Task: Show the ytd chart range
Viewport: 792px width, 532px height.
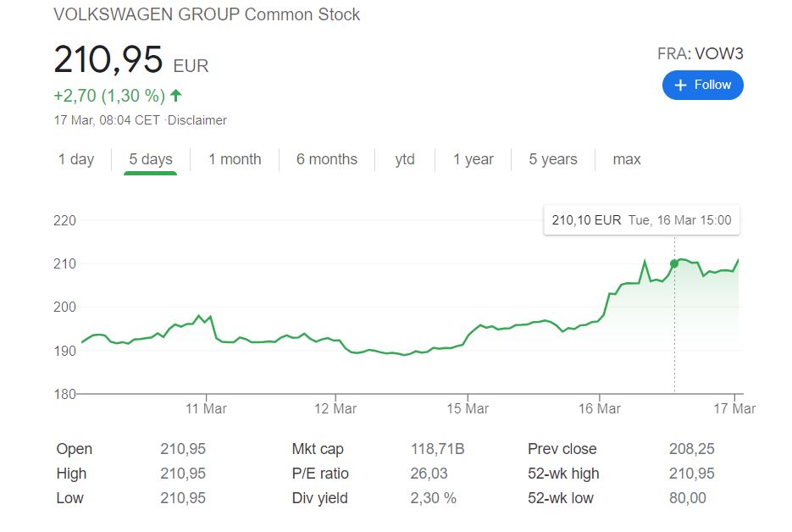Action: (x=405, y=159)
